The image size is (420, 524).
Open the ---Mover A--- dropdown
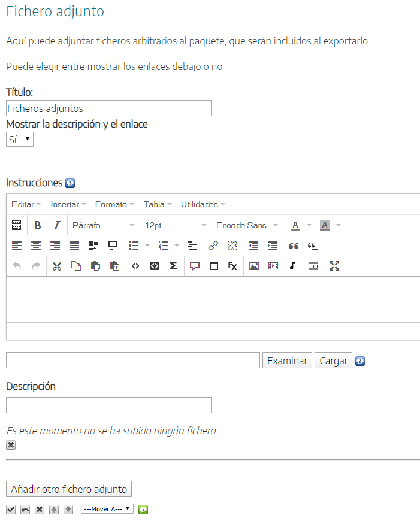point(107,509)
